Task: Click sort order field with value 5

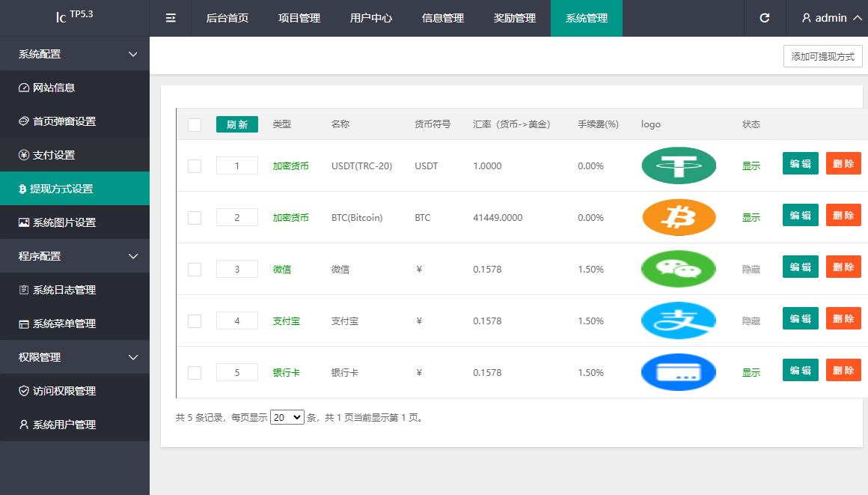Action: tap(237, 372)
